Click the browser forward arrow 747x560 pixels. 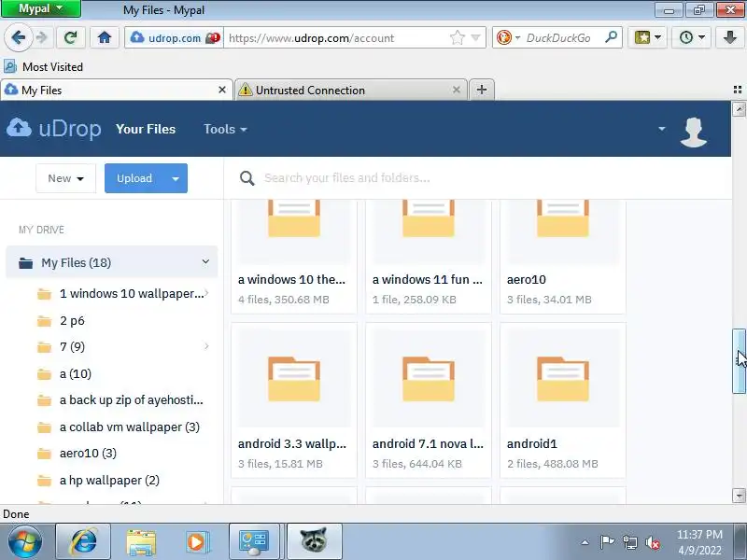[42, 37]
